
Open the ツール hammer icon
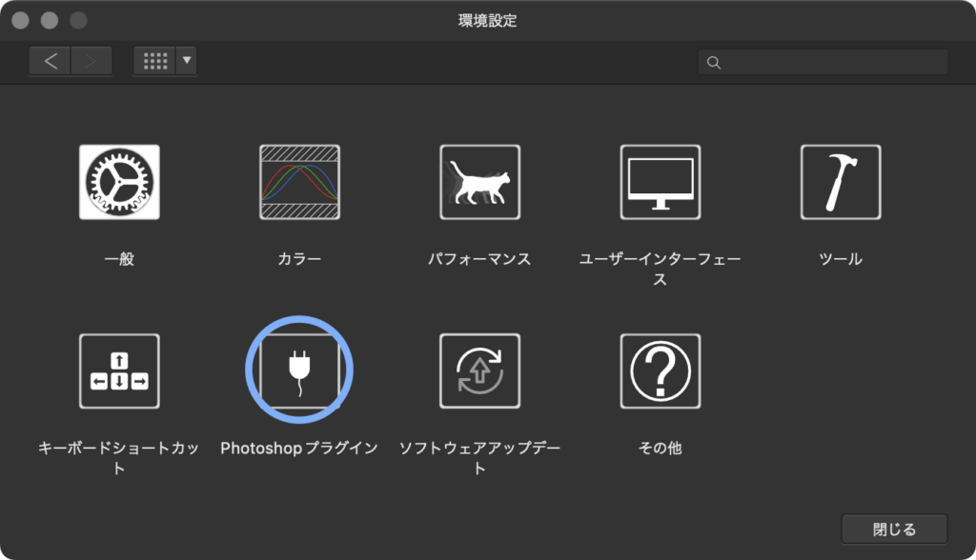841,182
